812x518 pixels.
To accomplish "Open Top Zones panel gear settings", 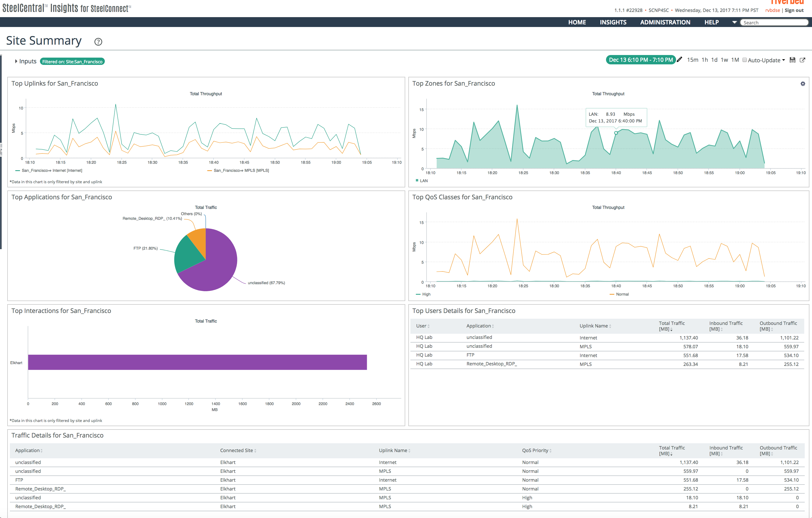I will tap(803, 84).
